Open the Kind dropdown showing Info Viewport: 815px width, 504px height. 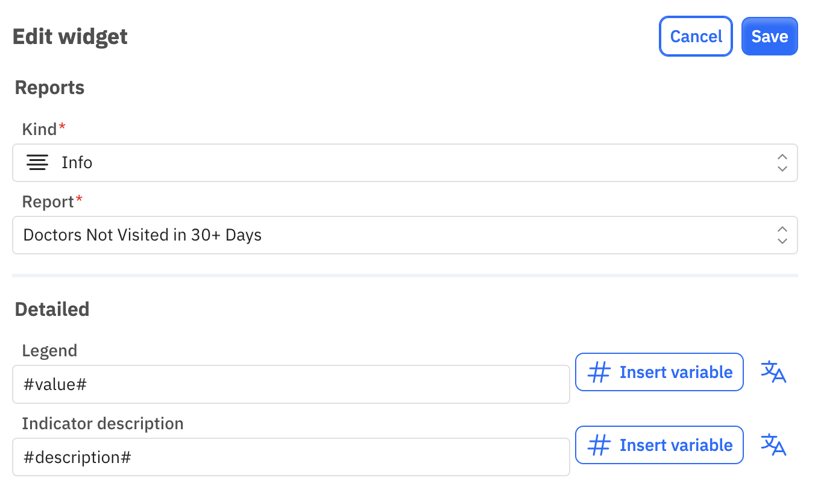tap(405, 163)
